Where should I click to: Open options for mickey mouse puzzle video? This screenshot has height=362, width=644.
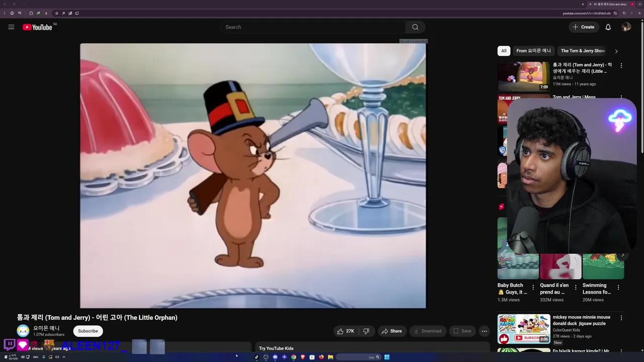621,318
